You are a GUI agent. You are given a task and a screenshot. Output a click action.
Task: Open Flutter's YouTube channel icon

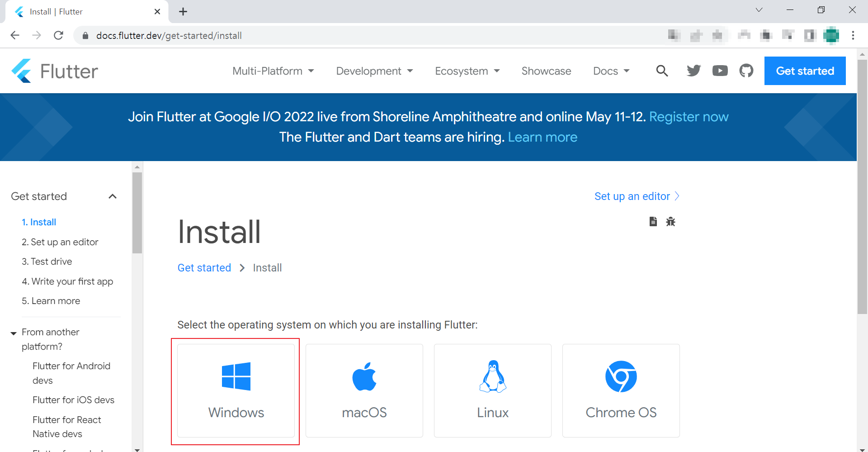click(720, 71)
